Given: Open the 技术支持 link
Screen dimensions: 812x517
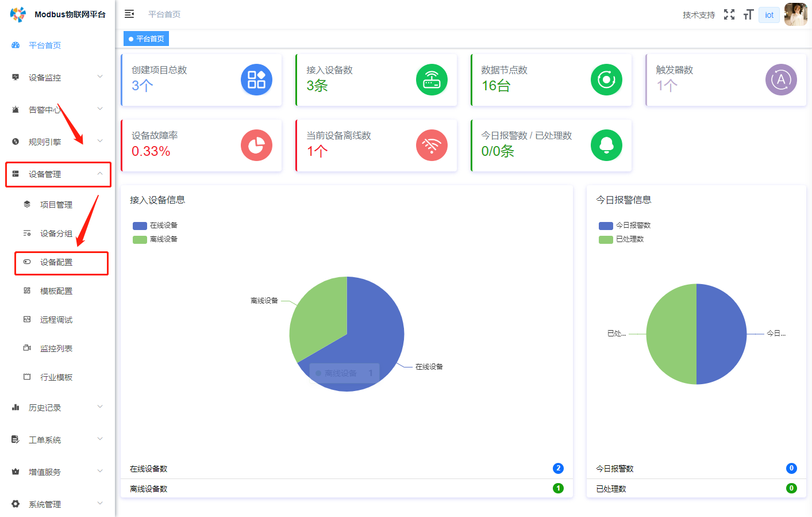Looking at the screenshot, I should click(698, 14).
